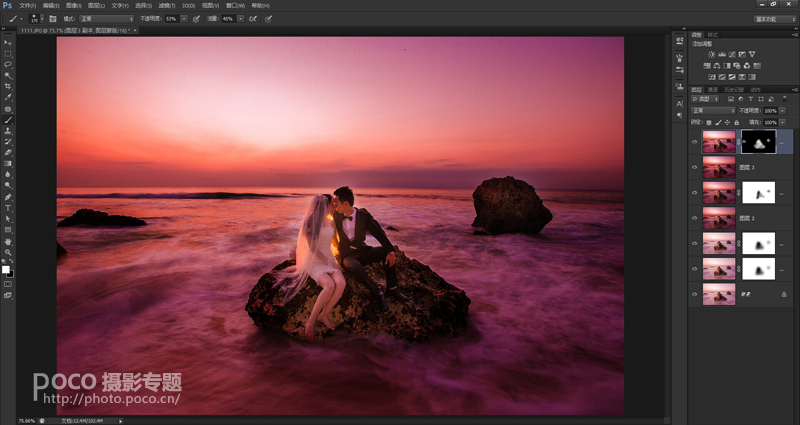Viewport: 800px width, 425px height.
Task: Select the Path Selection tool
Action: (x=8, y=219)
